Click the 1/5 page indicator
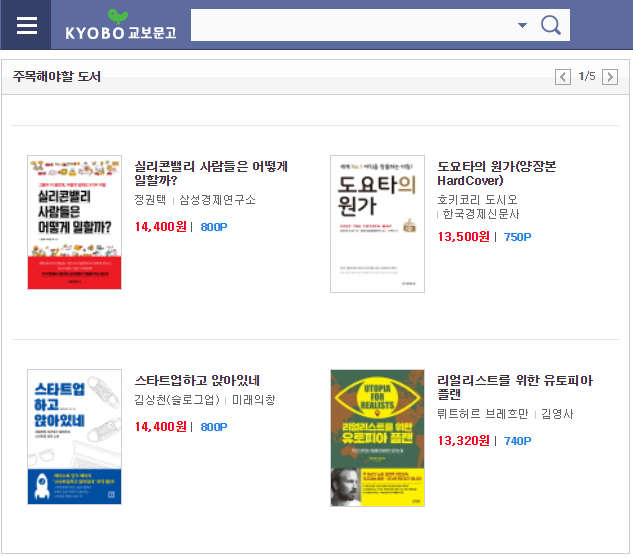 [587, 76]
